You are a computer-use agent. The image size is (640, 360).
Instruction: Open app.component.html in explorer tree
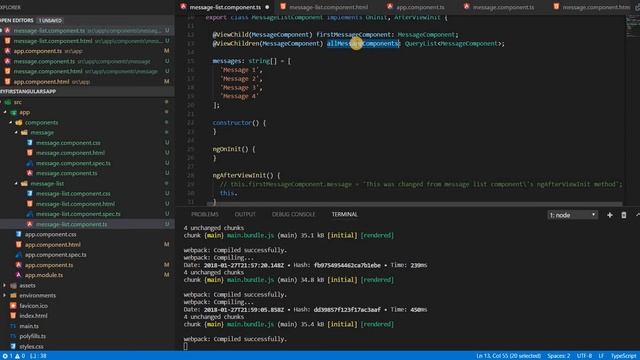pyautogui.click(x=53, y=244)
